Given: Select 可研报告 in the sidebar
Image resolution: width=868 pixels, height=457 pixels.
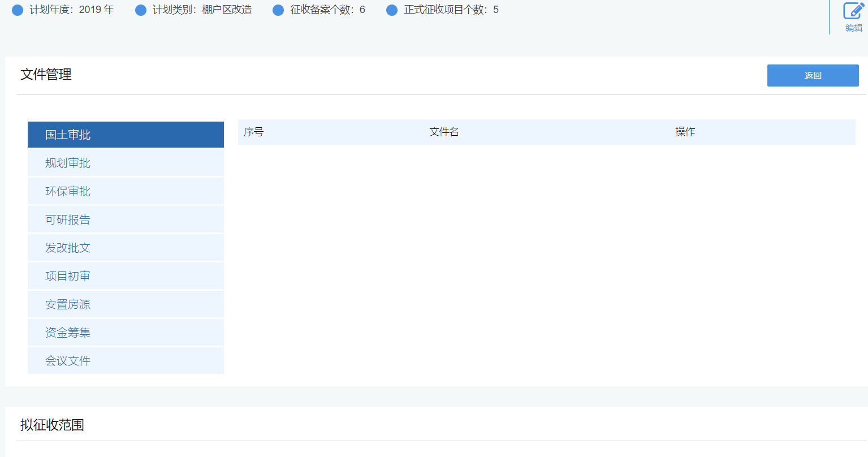Looking at the screenshot, I should point(126,219).
